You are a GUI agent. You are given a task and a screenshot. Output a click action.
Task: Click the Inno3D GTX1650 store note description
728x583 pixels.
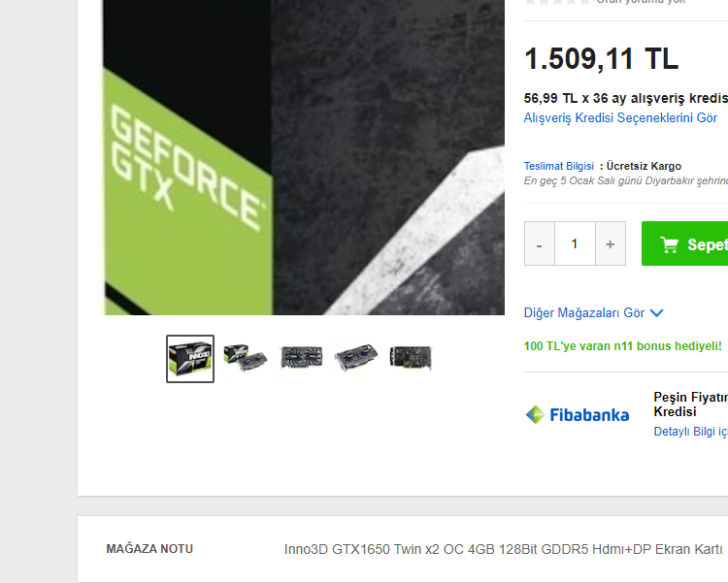tap(503, 550)
